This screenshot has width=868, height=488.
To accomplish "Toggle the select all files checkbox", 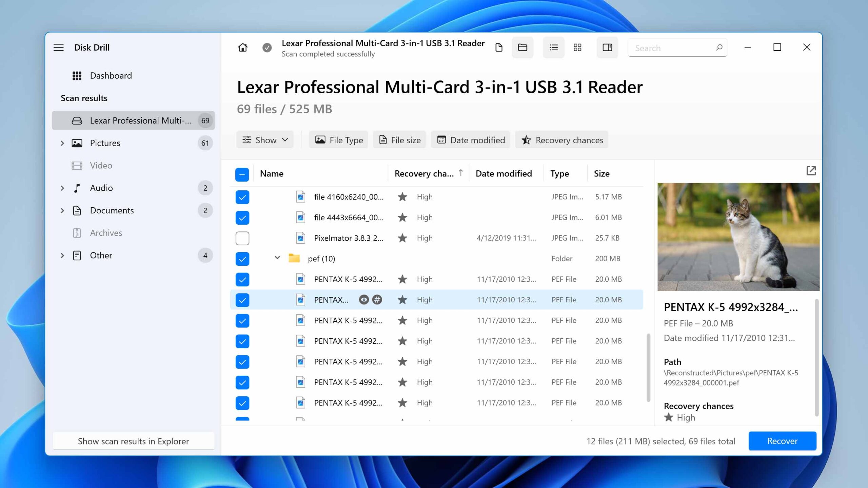I will (x=241, y=173).
